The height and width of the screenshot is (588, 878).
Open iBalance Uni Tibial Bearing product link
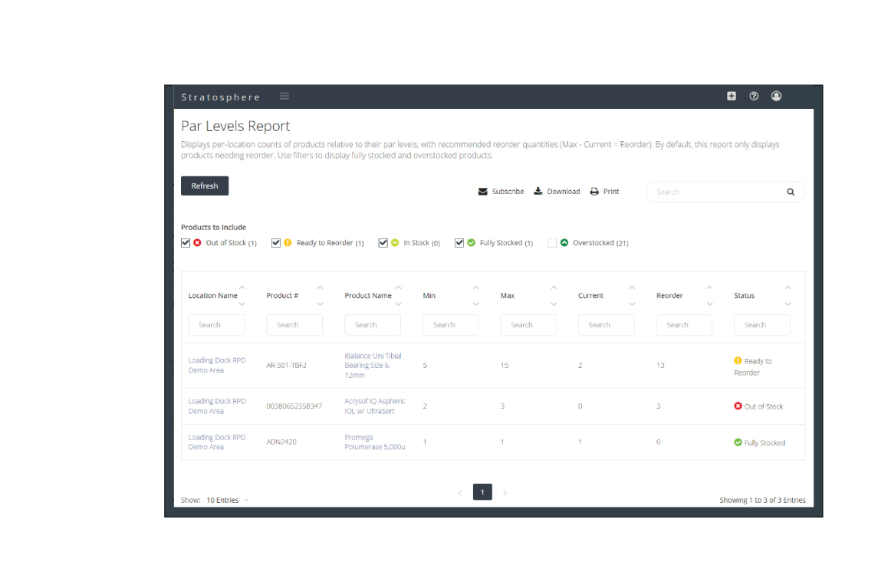click(373, 365)
